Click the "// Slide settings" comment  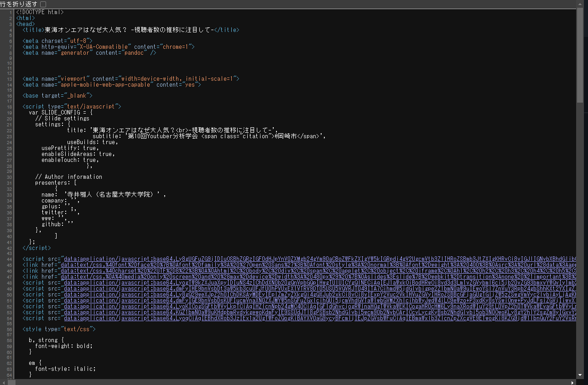62,119
